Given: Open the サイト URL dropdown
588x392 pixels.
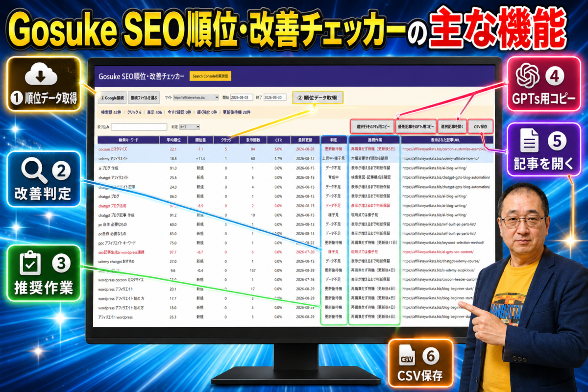Looking at the screenshot, I should point(196,98).
